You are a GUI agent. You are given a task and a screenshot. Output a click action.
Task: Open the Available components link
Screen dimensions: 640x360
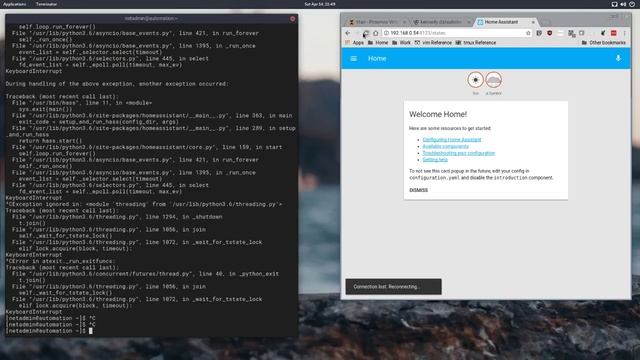(445, 146)
